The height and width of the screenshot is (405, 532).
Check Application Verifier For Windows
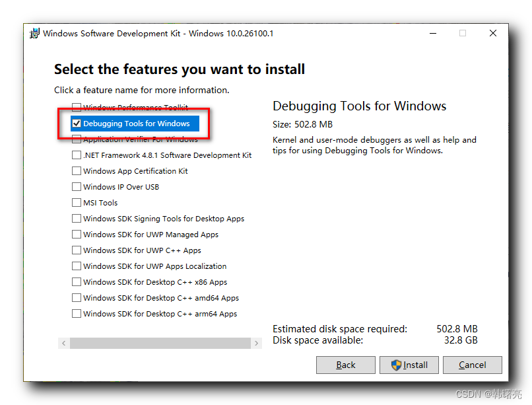tap(77, 139)
